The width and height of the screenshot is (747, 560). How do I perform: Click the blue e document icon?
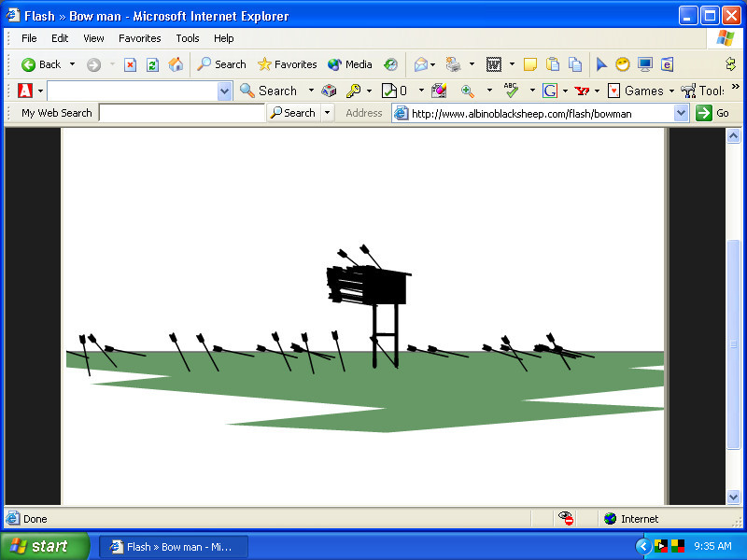(x=667, y=64)
